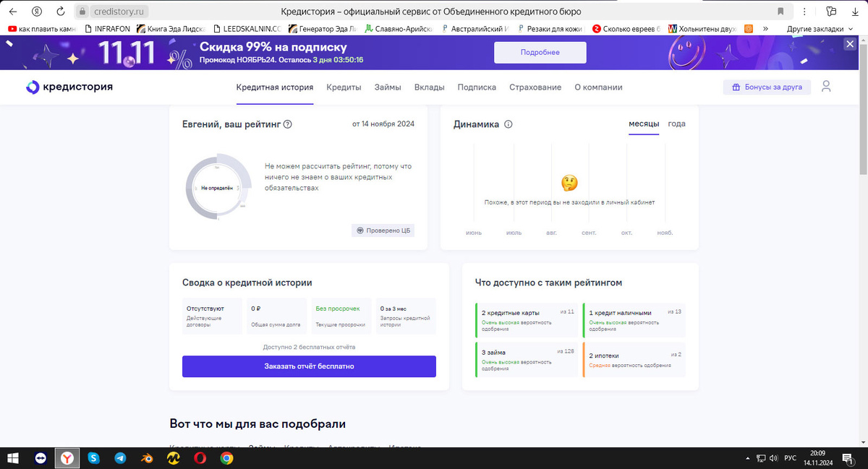868x469 pixels.
Task: Open the user profile icon
Action: point(826,87)
